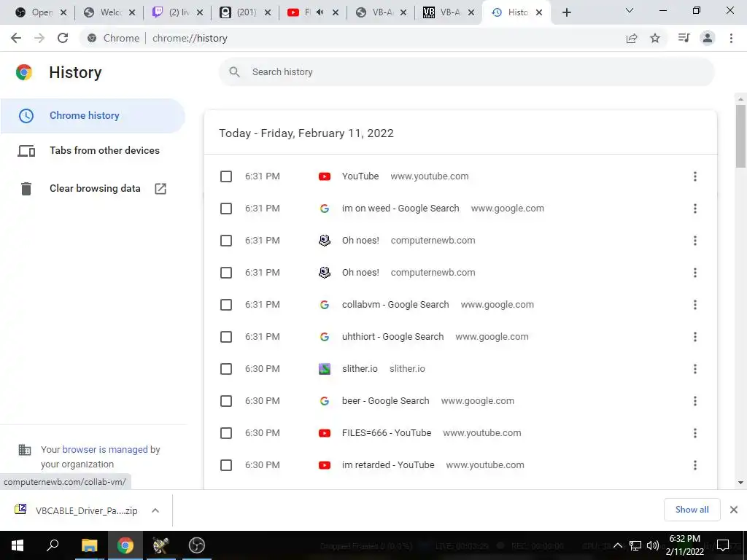Check the YouTube 6:31 PM entry checkbox

pos(226,176)
